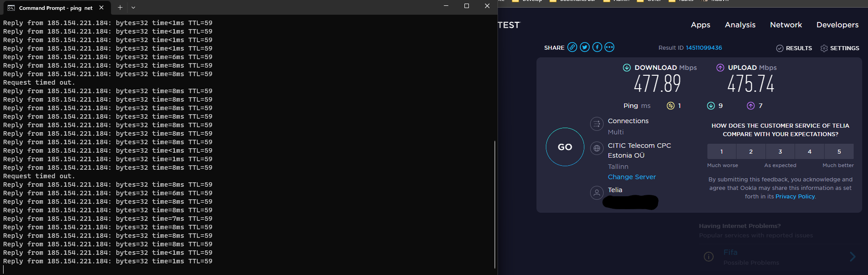This screenshot has height=275, width=868.
Task: Rate Telia customer service 4
Action: [x=809, y=151]
